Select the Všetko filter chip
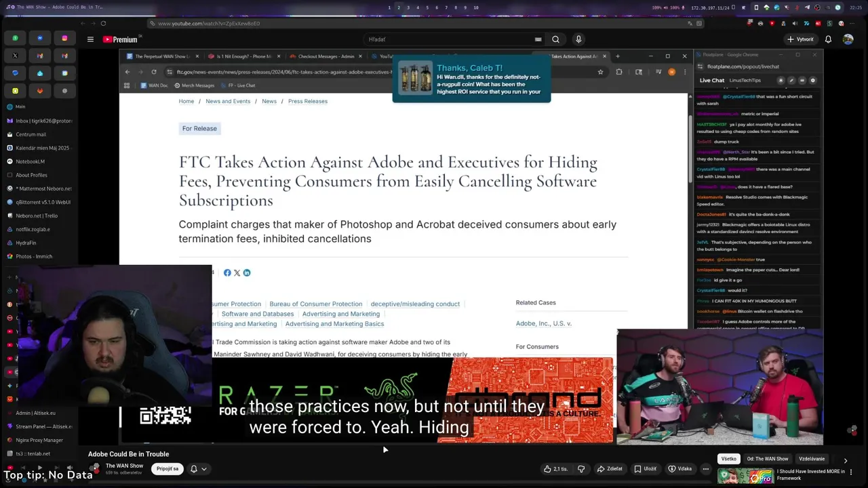Screen dimensions: 868x488 pyautogui.click(x=729, y=459)
